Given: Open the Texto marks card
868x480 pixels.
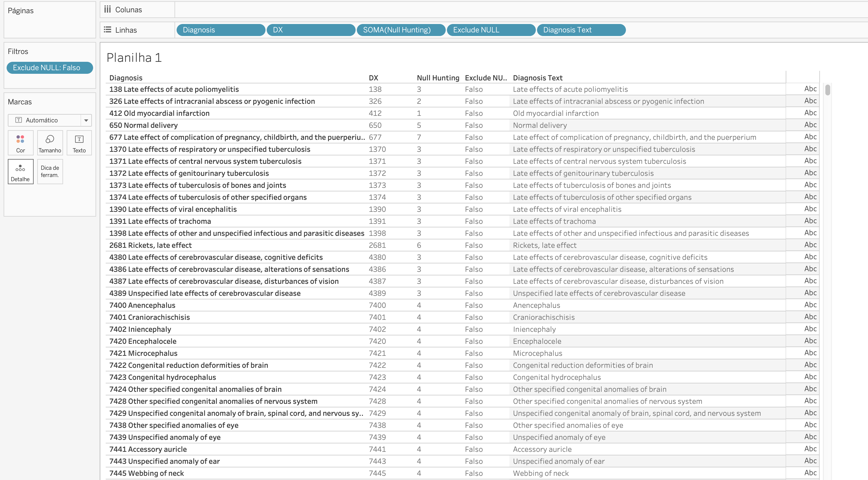Looking at the screenshot, I should pyautogui.click(x=79, y=143).
